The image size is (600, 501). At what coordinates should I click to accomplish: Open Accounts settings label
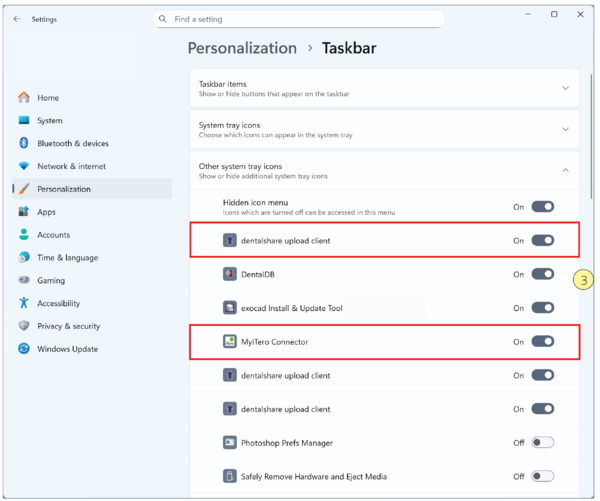pyautogui.click(x=54, y=235)
